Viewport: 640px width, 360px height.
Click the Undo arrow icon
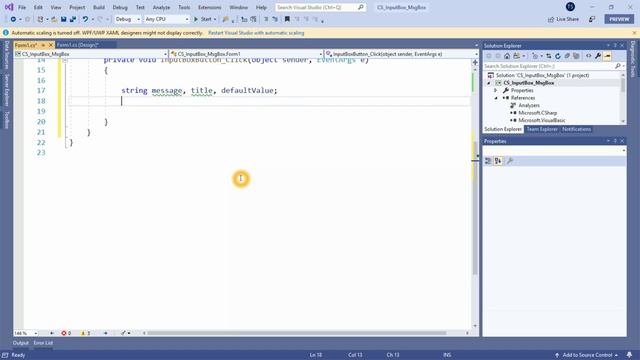(x=85, y=19)
